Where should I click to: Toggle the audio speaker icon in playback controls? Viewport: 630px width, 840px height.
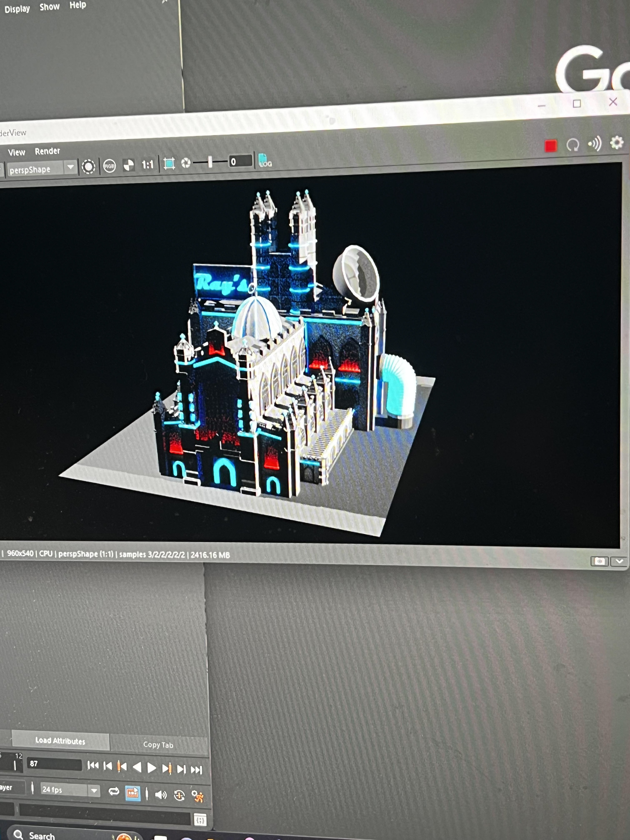[x=161, y=794]
